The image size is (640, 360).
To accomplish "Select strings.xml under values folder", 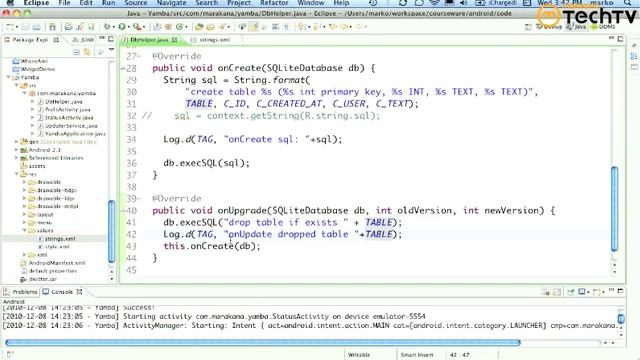I will tap(60, 239).
